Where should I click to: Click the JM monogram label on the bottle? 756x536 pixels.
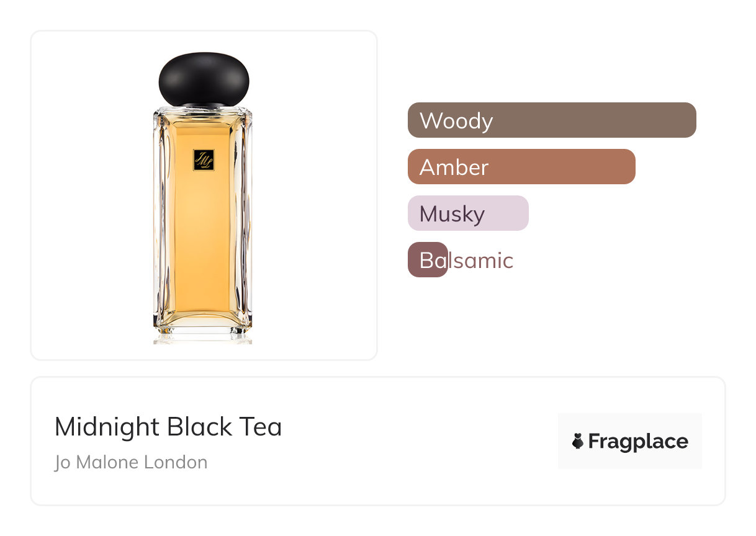pos(204,159)
